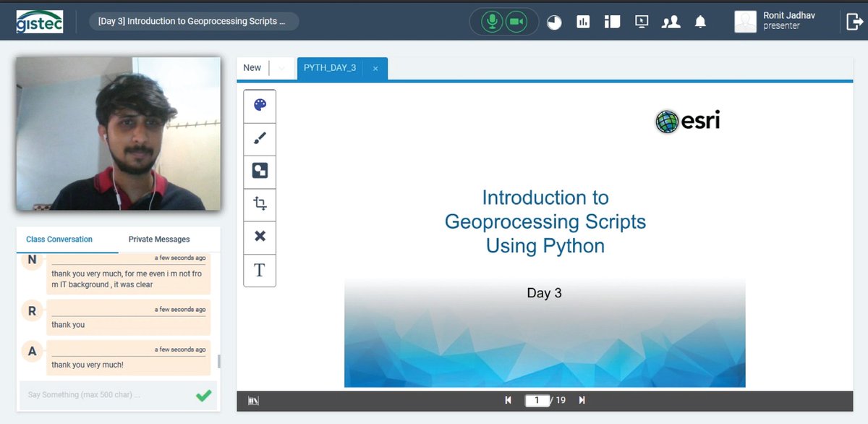Open the polls bar chart icon

[x=583, y=22]
